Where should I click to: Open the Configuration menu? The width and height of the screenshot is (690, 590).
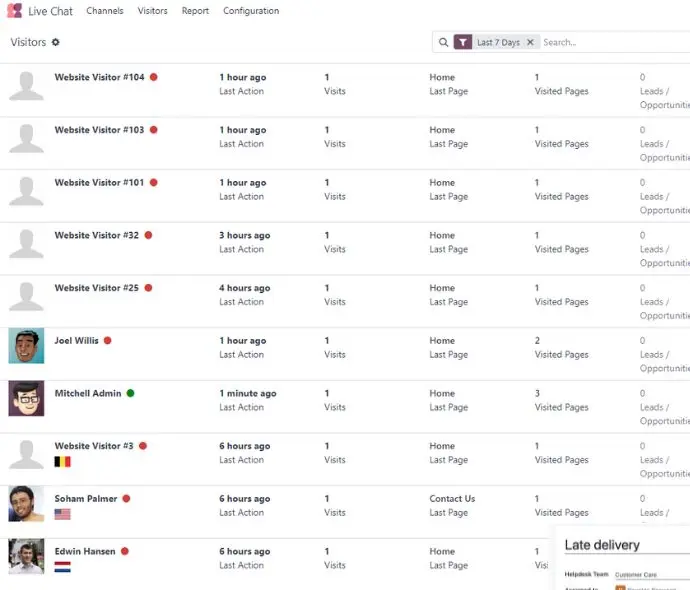(x=251, y=11)
